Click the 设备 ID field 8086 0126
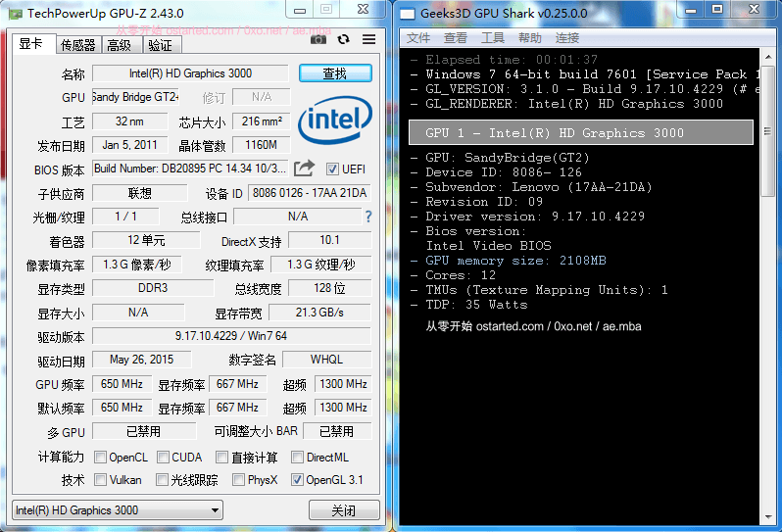Viewport: 782px width, 532px height. pyautogui.click(x=310, y=193)
